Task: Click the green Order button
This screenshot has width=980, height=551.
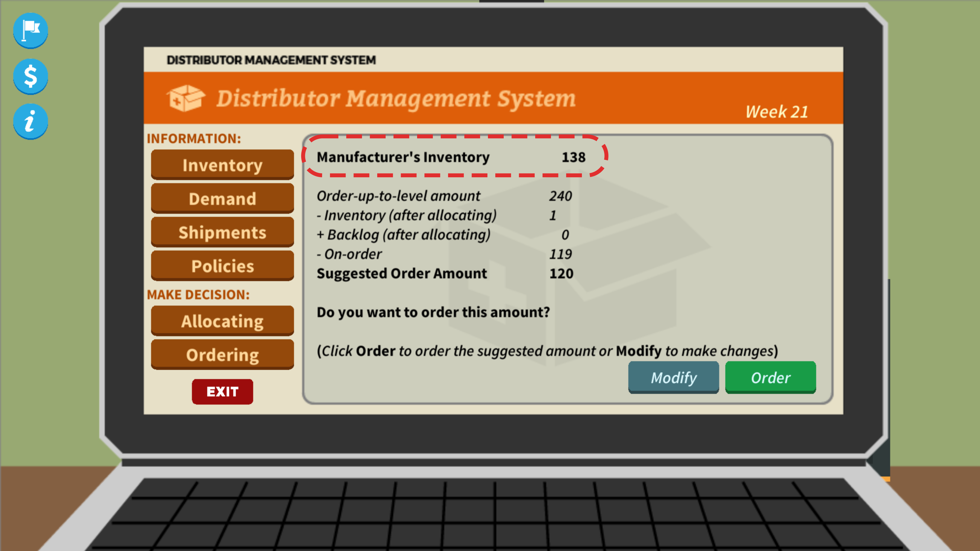Action: 770,377
